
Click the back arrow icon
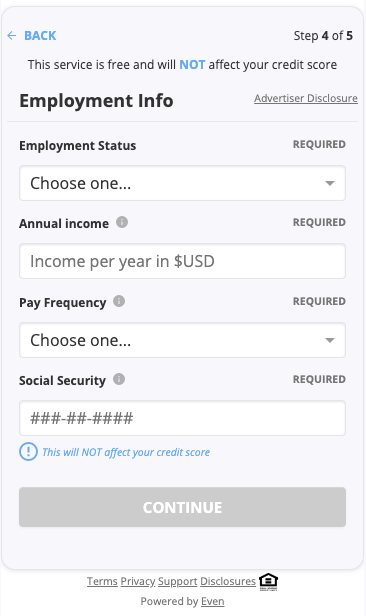pyautogui.click(x=12, y=36)
